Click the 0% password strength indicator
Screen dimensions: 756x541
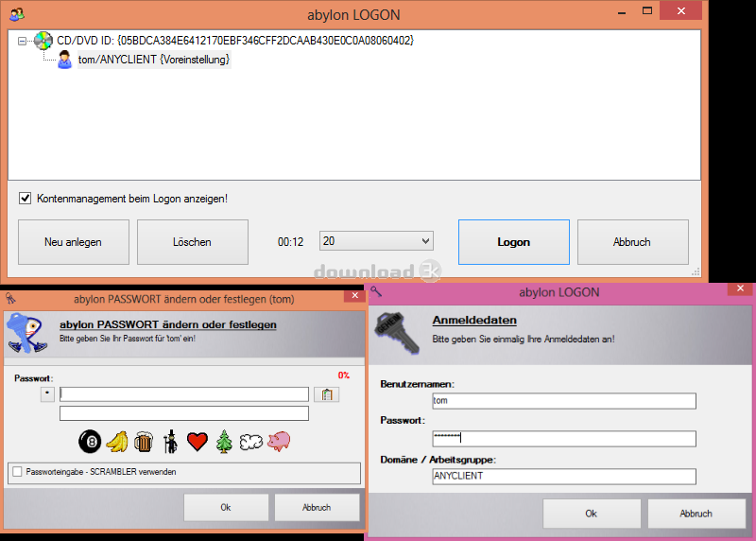(343, 375)
